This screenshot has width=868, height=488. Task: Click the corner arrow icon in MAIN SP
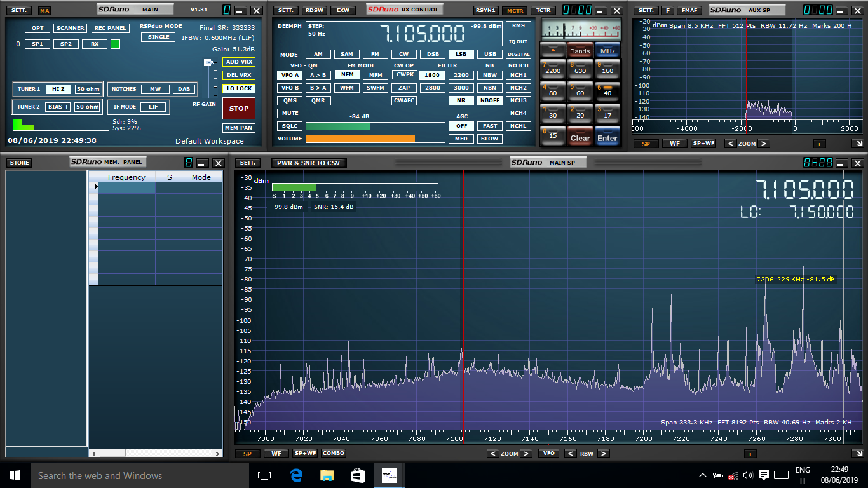858,454
